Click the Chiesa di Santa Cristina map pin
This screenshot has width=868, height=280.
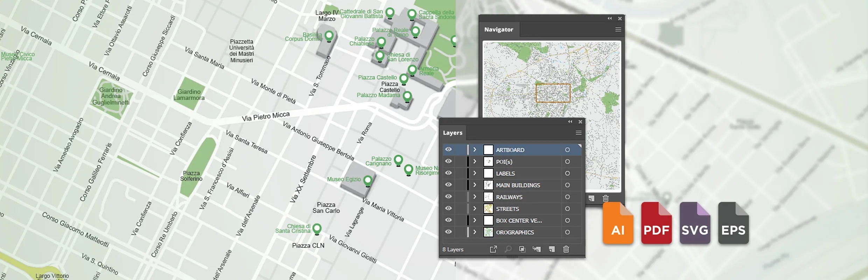[317, 229]
